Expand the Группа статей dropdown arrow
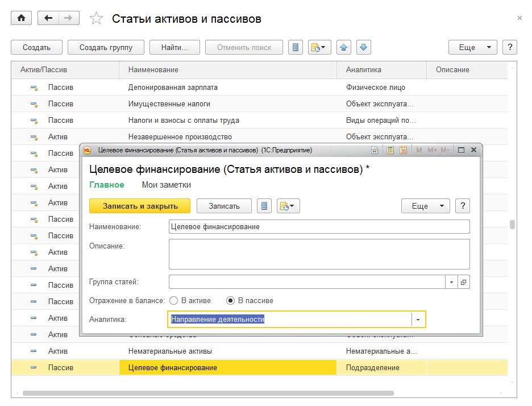The width and height of the screenshot is (532, 406). [x=452, y=282]
